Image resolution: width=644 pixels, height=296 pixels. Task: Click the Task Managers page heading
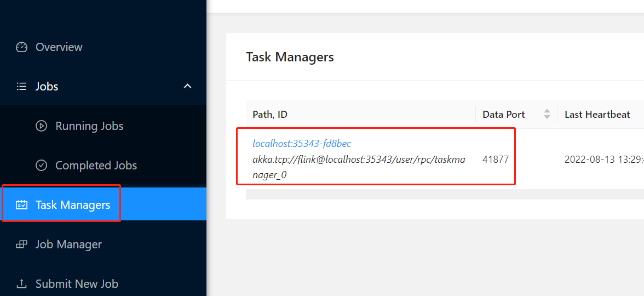(290, 57)
